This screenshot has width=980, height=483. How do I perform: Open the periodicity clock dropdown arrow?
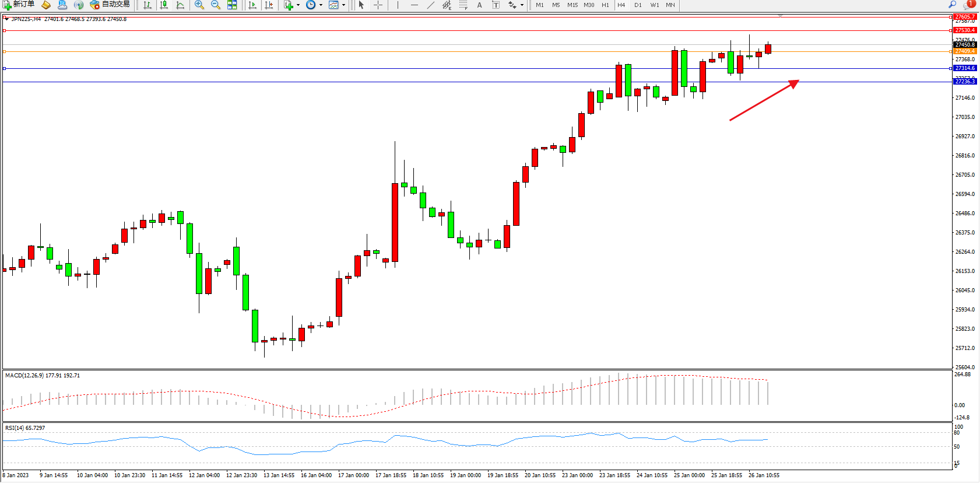coord(321,5)
